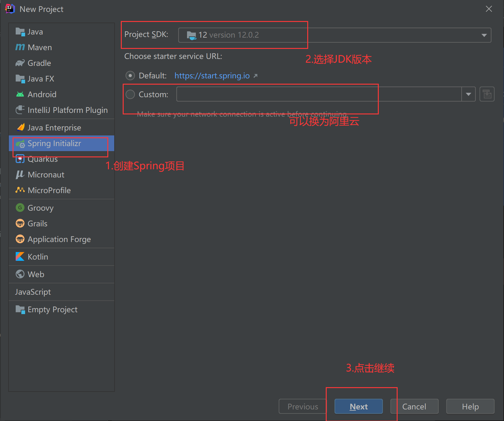Image resolution: width=504 pixels, height=421 pixels.
Task: Click the MicroProfile icon
Action: point(20,190)
